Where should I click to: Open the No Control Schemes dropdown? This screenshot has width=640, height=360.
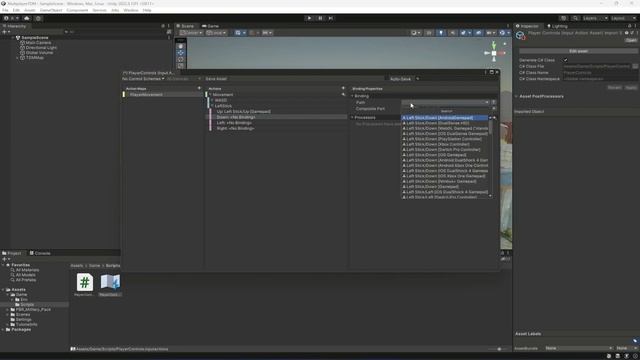[143, 79]
